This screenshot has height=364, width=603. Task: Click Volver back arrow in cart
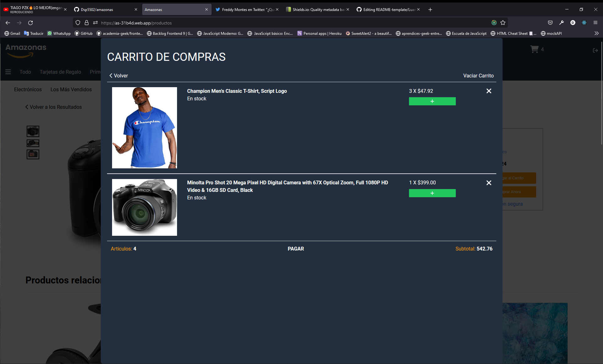[118, 76]
